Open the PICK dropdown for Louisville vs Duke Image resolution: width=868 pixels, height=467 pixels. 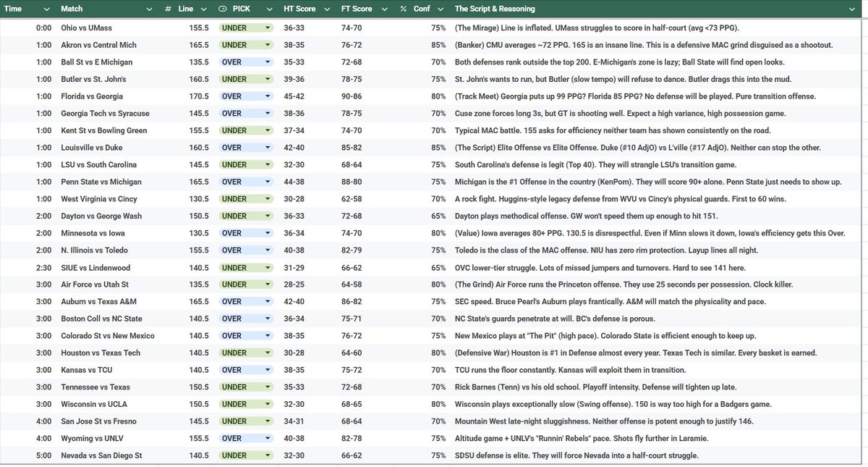[x=268, y=148]
